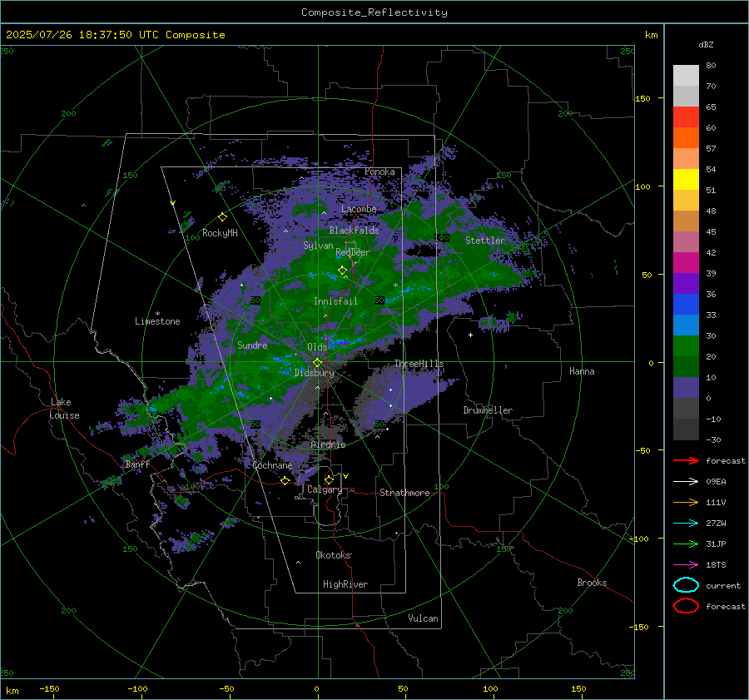Select the RedDeer city label
The height and width of the screenshot is (700, 749).
[x=353, y=252]
